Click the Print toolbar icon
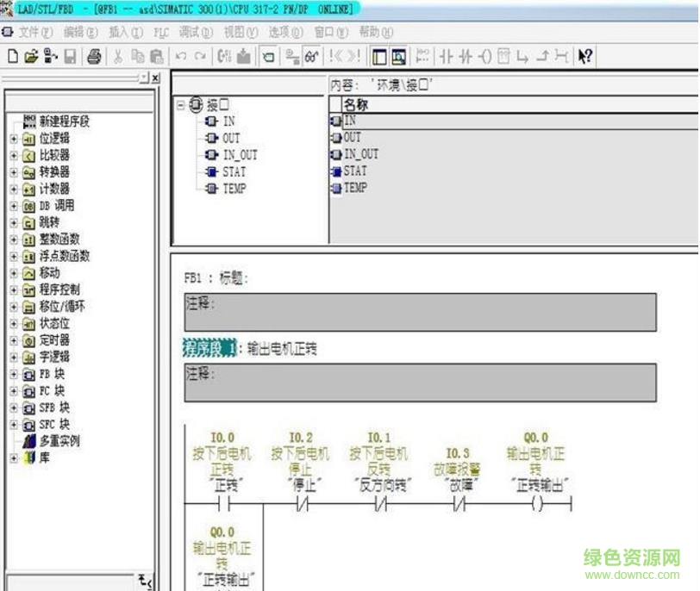This screenshot has height=591, width=700. [96, 57]
